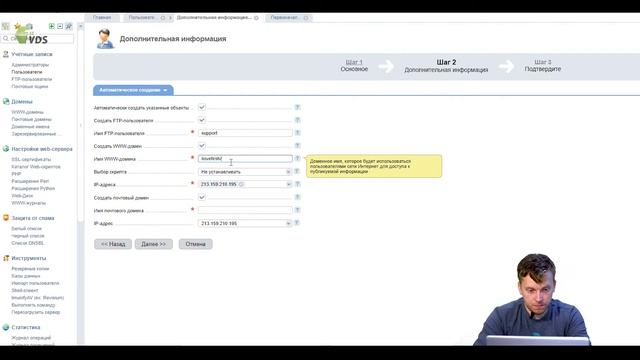
Task: Help icon for Имя FTP-пользователя field
Action: pyautogui.click(x=298, y=133)
